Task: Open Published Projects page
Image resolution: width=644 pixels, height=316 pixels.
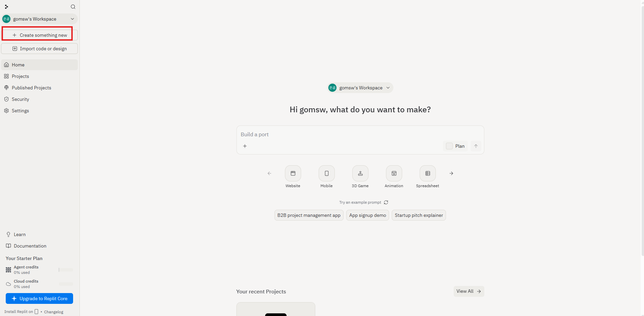Action: coord(40,88)
